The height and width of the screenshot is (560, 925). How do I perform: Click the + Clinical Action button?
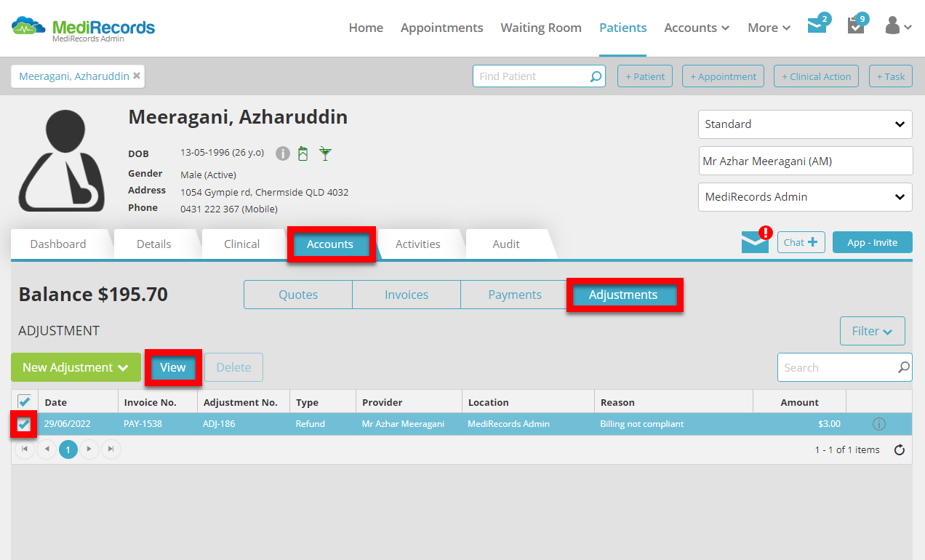pos(816,76)
